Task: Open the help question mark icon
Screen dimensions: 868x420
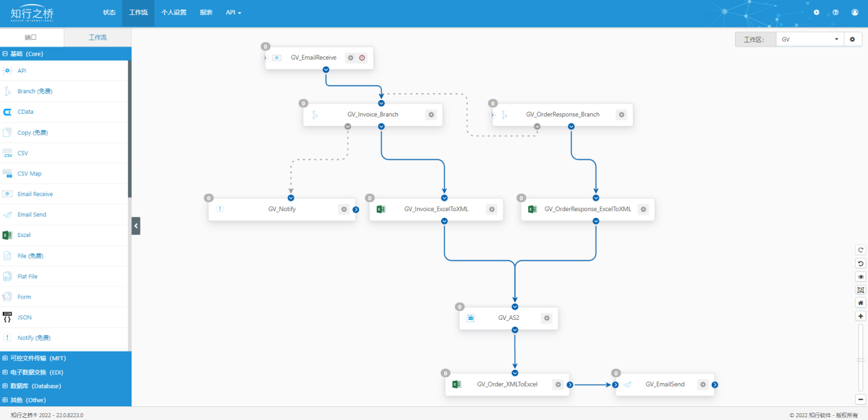Action: pyautogui.click(x=835, y=12)
